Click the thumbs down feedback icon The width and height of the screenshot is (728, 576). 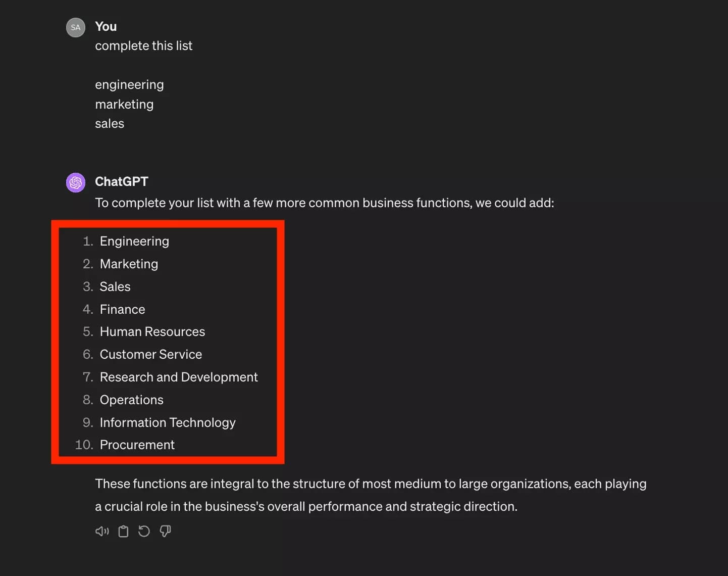coord(165,531)
